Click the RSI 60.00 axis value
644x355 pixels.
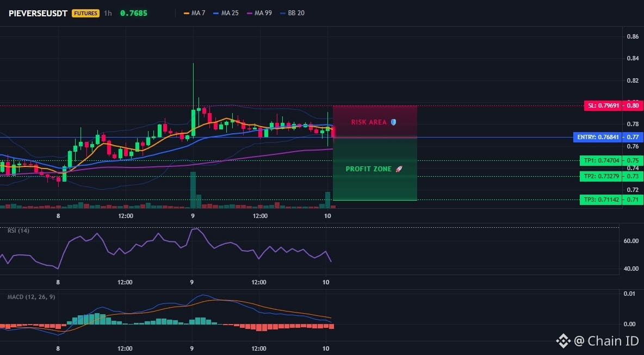coord(631,241)
